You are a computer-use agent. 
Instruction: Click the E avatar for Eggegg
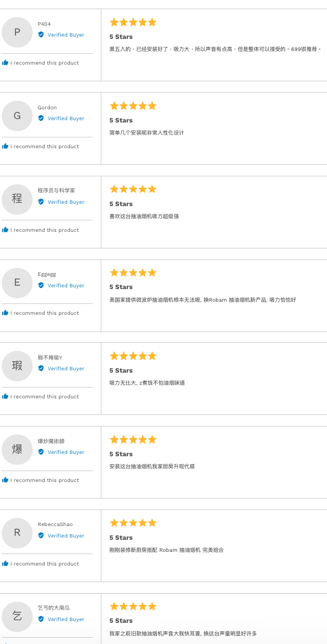point(17,283)
